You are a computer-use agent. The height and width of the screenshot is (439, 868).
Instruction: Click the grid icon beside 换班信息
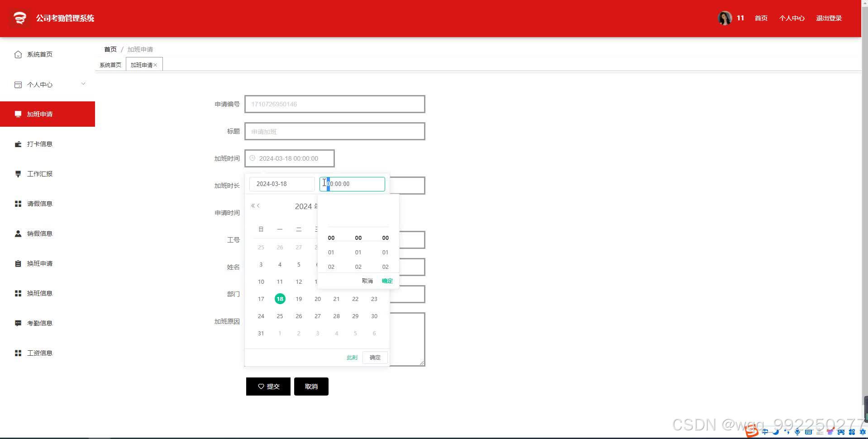point(18,293)
